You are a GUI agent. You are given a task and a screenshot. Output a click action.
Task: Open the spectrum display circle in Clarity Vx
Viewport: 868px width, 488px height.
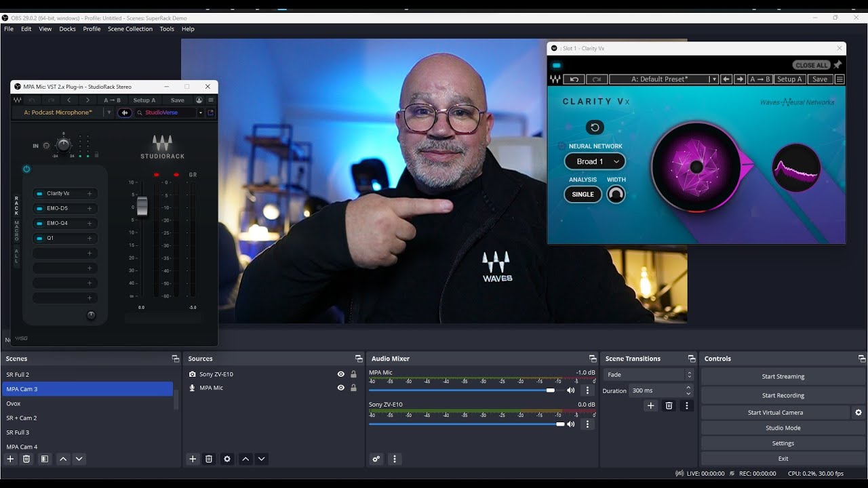[x=796, y=168]
